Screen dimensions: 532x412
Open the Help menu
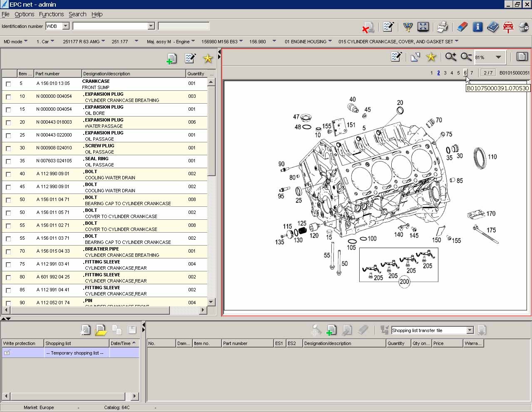97,14
